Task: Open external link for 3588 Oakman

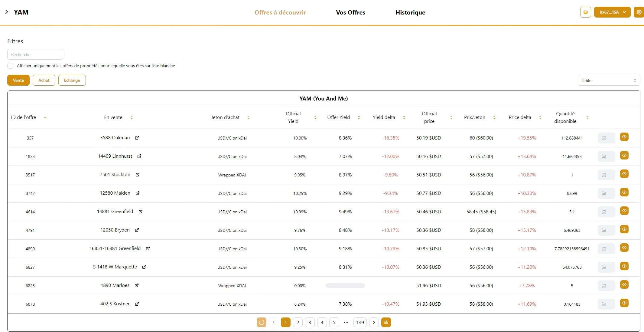Action: point(137,138)
